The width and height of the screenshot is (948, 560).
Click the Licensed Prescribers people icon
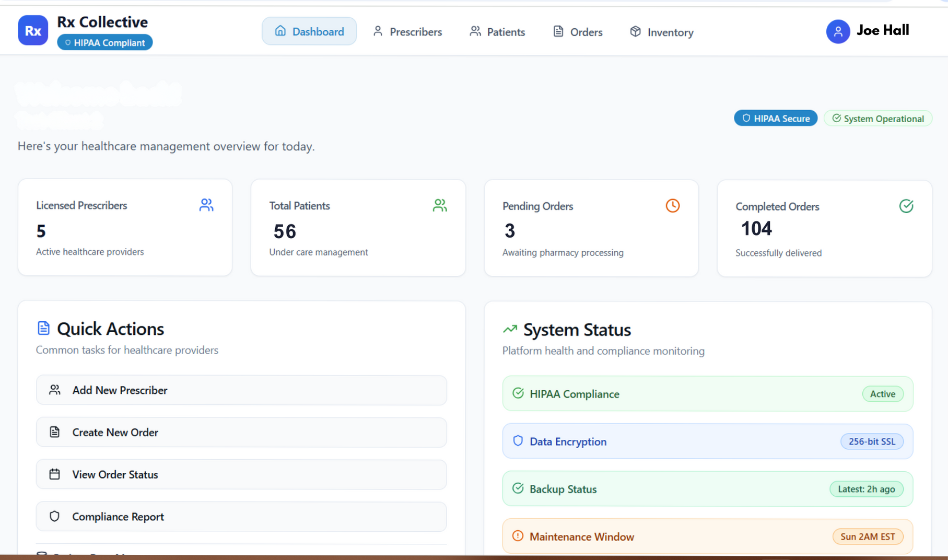point(206,205)
